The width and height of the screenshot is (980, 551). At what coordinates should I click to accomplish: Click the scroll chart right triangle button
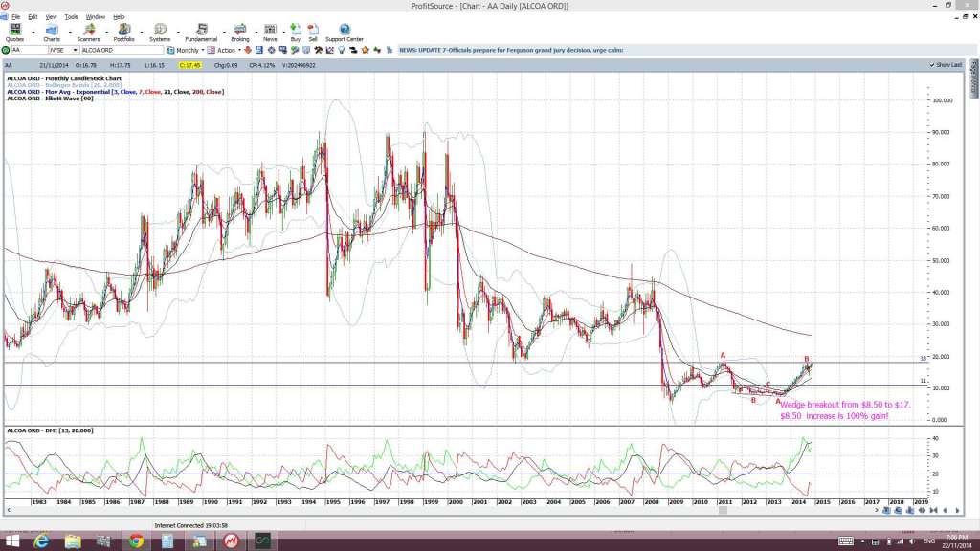(957, 511)
